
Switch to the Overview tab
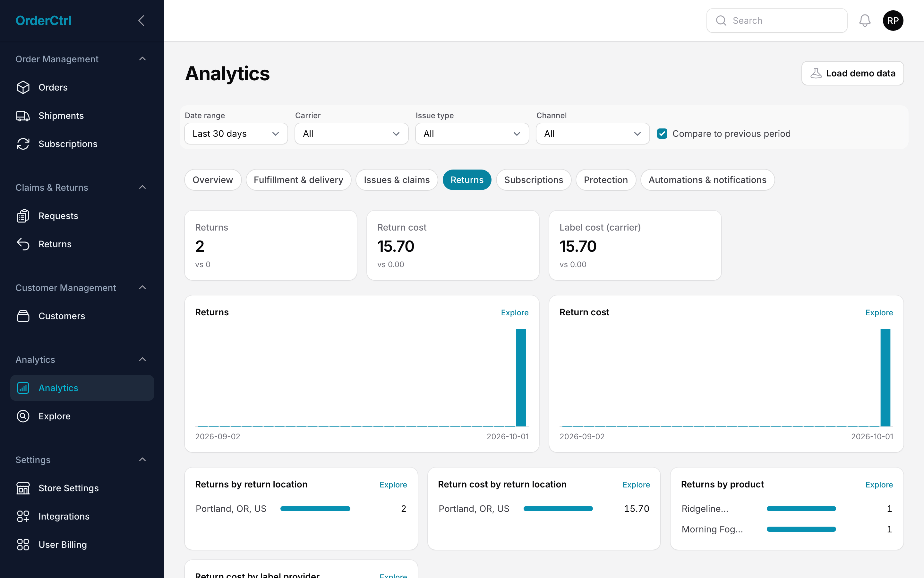pos(213,180)
